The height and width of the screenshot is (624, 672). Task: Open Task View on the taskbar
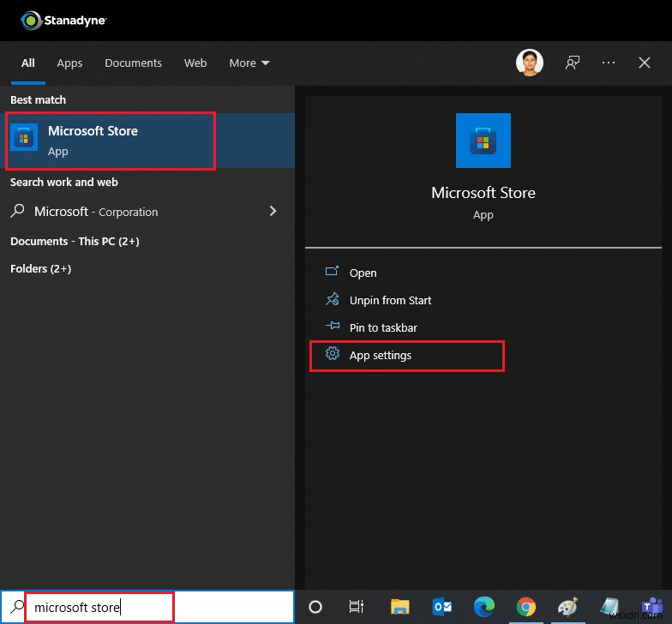(x=357, y=607)
